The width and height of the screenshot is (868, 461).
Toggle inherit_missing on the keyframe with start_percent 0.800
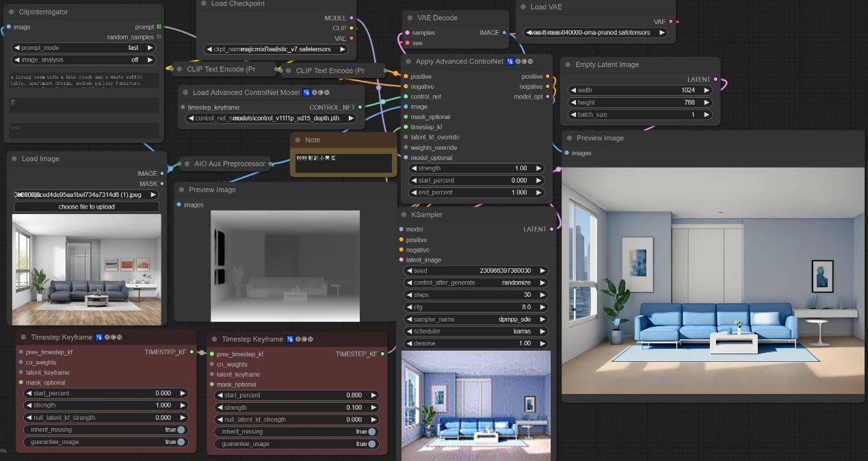[371, 432]
